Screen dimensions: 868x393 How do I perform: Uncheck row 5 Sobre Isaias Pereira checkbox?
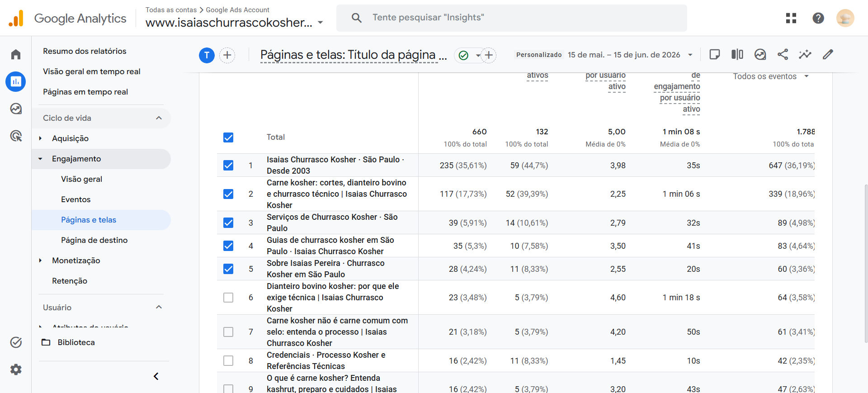(x=228, y=269)
